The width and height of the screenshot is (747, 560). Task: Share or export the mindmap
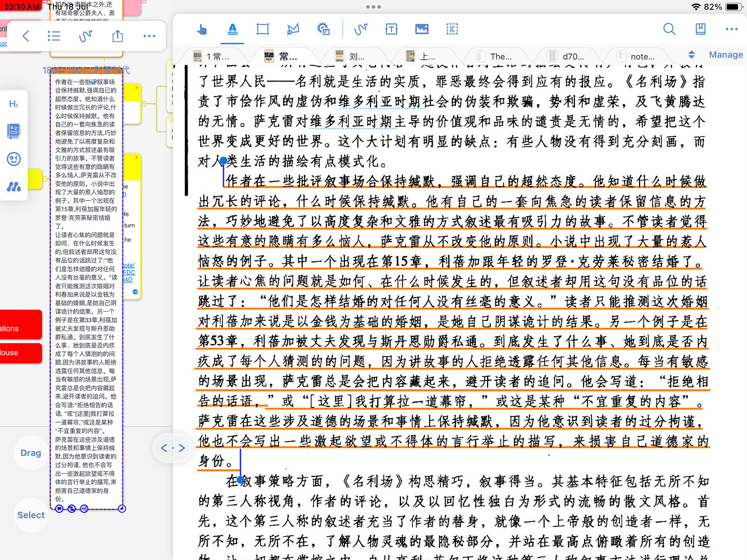point(118,35)
